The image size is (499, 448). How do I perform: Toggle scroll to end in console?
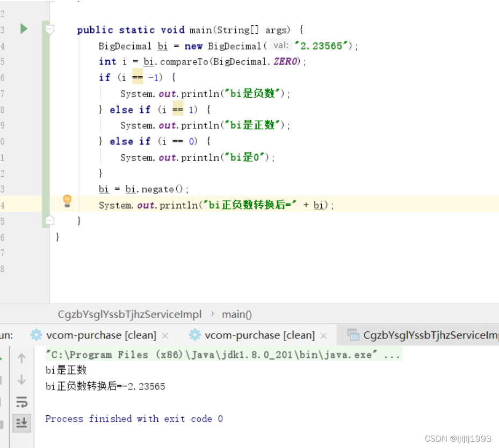coord(21,423)
